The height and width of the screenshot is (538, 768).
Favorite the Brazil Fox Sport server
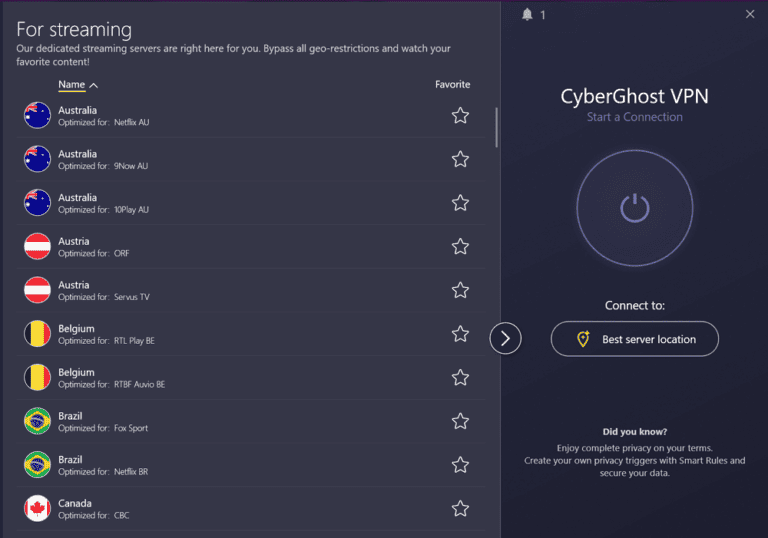pos(460,421)
